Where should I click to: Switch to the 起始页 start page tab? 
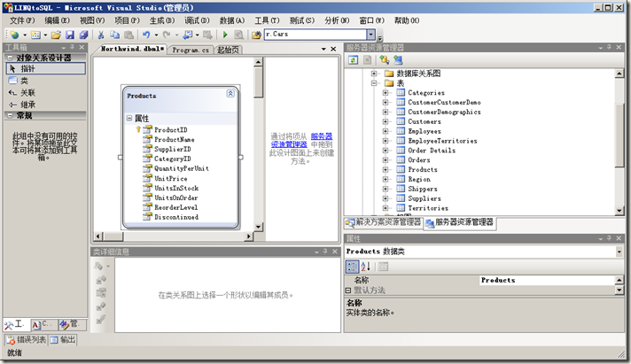[228, 50]
